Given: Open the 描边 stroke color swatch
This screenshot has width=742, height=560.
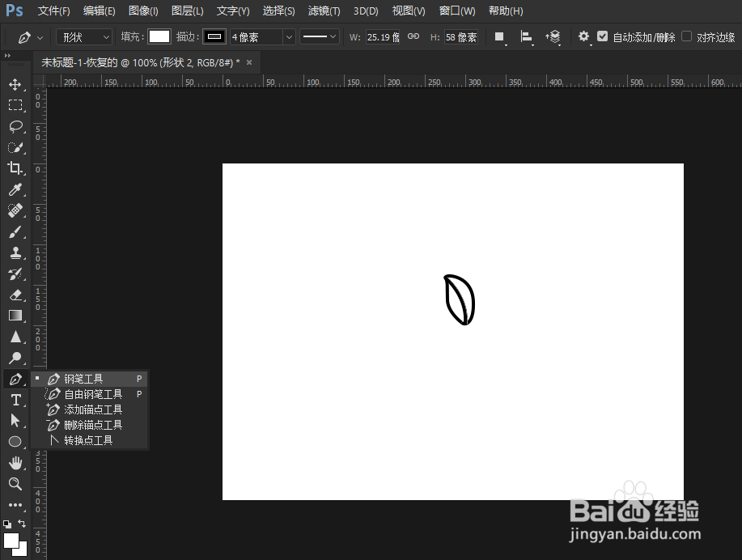Looking at the screenshot, I should pos(214,37).
